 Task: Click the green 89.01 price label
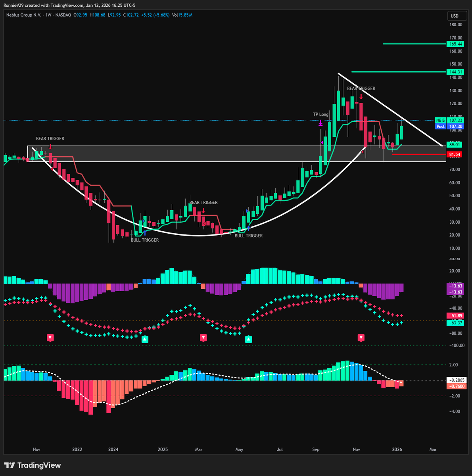(455, 145)
